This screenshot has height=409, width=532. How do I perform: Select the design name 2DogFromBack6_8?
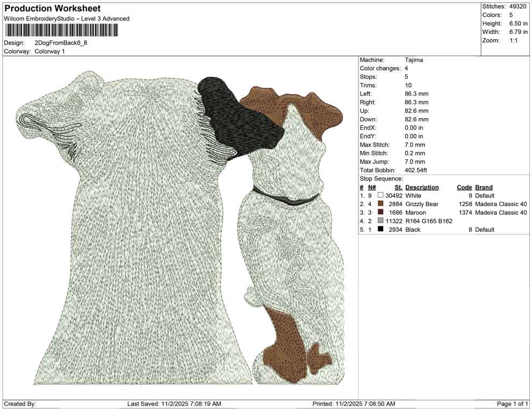(x=61, y=43)
